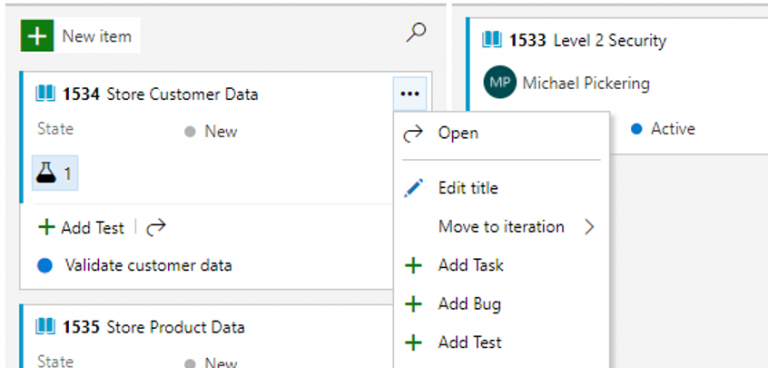Choose Add Test from the context menu
Viewport: 768px width, 368px height.
point(501,343)
